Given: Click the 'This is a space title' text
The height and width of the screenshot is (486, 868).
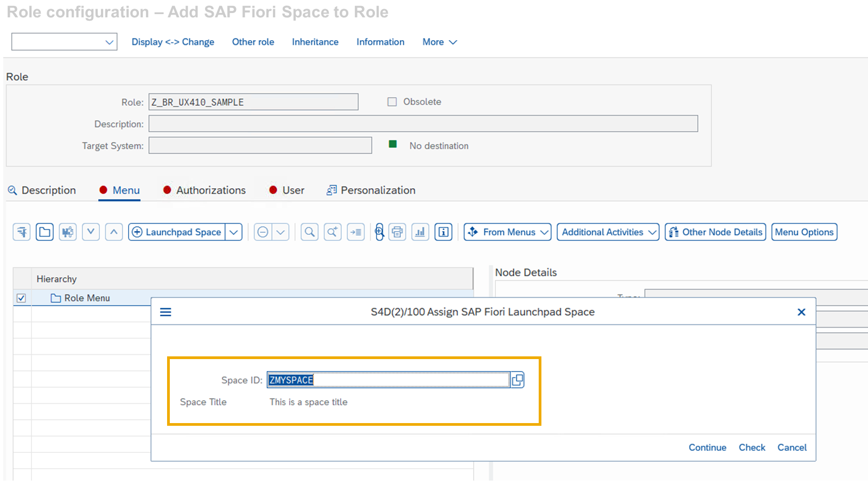Looking at the screenshot, I should click(x=309, y=402).
